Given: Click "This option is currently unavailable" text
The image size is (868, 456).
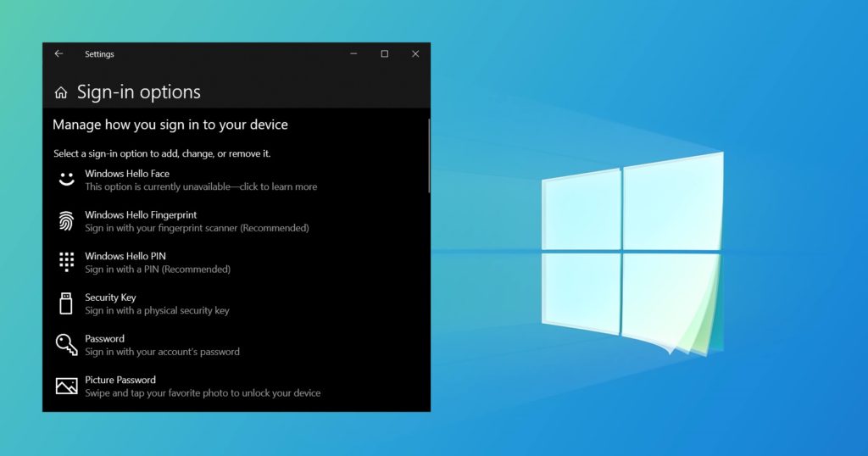Looking at the screenshot, I should click(156, 186).
